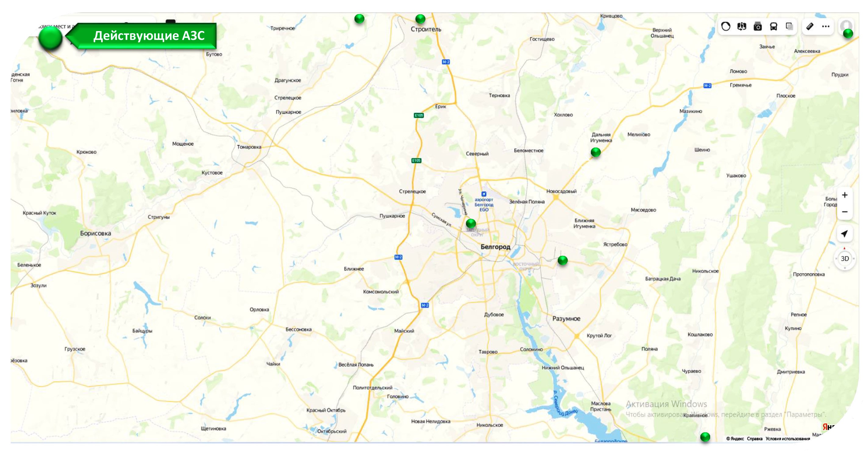Click the Бессоновка label
The height and width of the screenshot is (452, 868).
299,329
